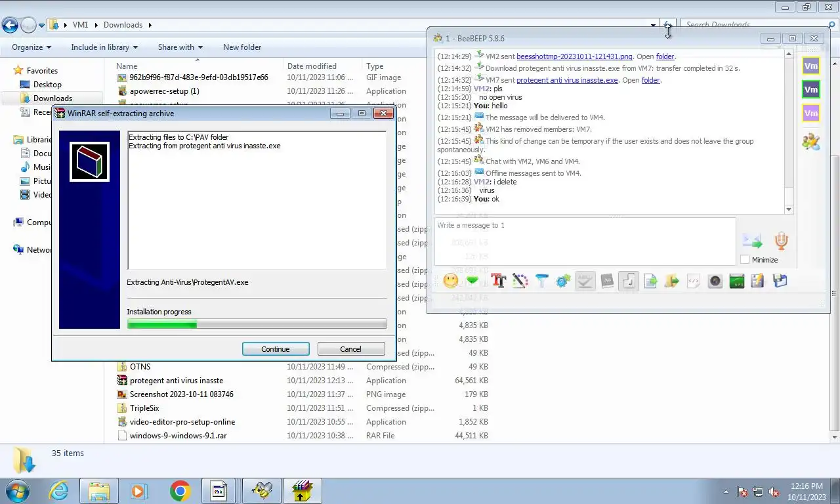This screenshot has width=840, height=504.
Task: Click Cancel in the WinRAR dialog
Action: pos(350,349)
